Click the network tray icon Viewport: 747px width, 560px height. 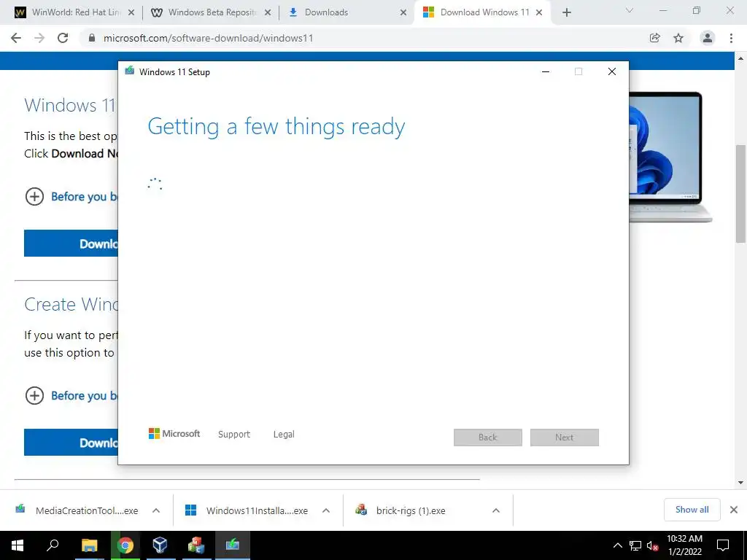coord(635,545)
